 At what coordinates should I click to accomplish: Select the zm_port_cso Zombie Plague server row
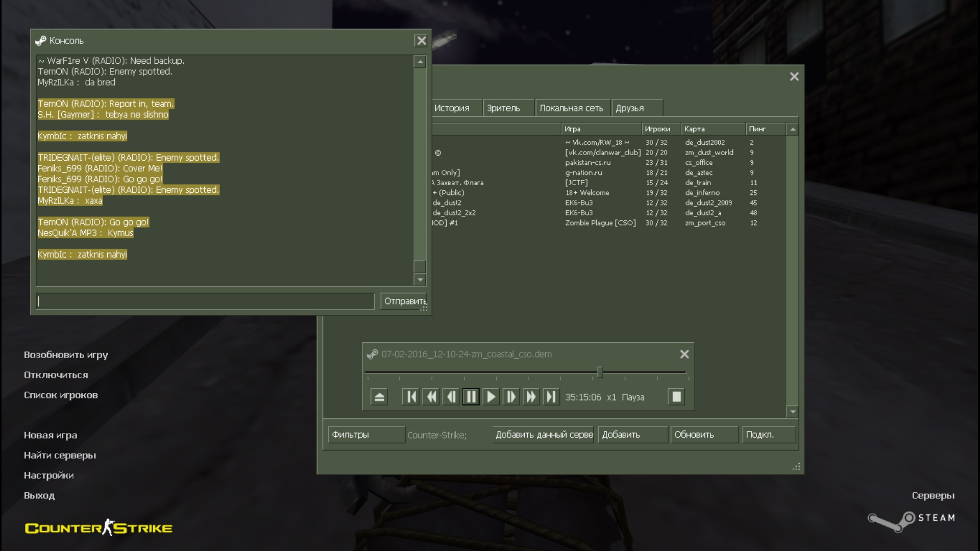[600, 223]
